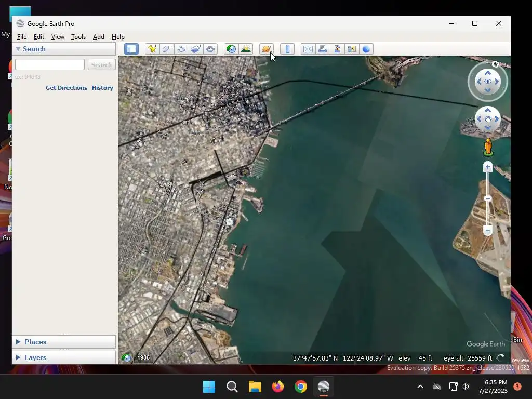Focus the search text field
The image size is (532, 399).
50,64
